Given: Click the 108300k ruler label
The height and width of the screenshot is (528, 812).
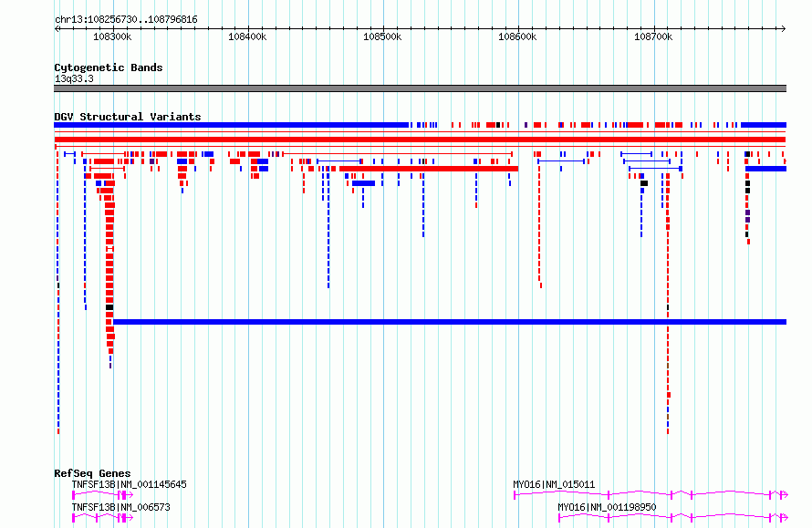Looking at the screenshot, I should 112,36.
